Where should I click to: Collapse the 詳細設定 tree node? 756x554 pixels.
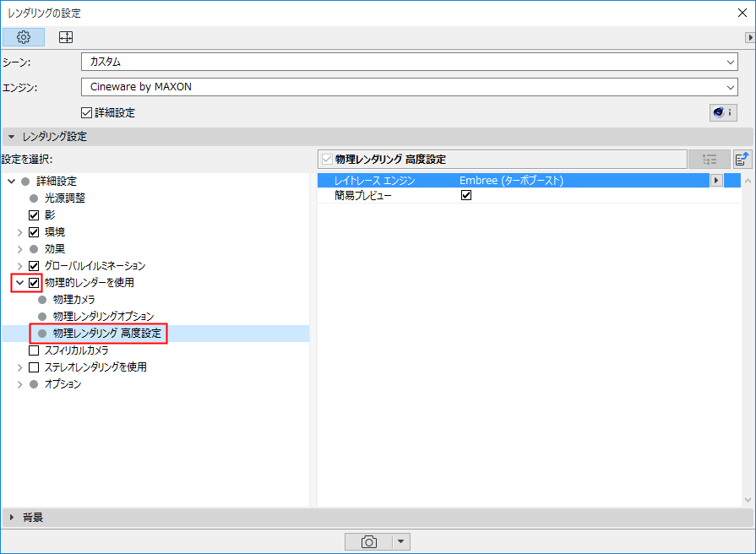(12, 182)
